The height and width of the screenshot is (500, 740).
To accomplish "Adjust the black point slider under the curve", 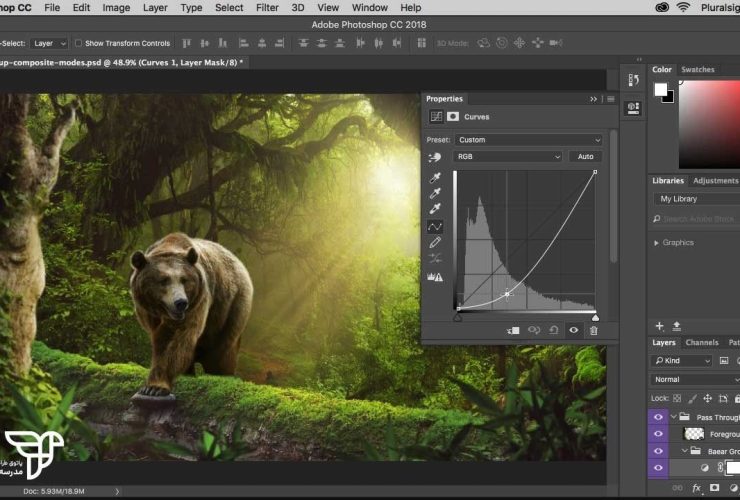I will [x=457, y=318].
